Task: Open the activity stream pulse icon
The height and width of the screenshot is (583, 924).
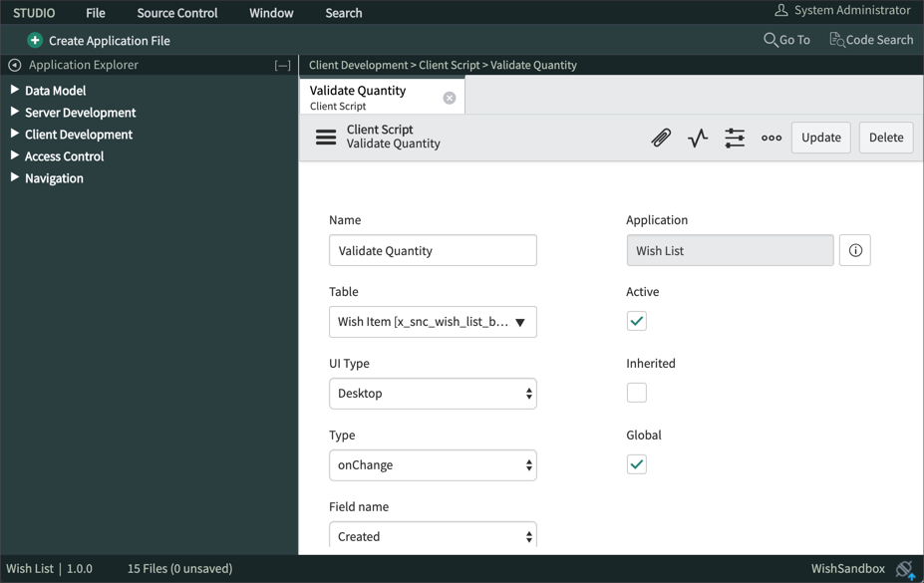Action: click(x=698, y=138)
